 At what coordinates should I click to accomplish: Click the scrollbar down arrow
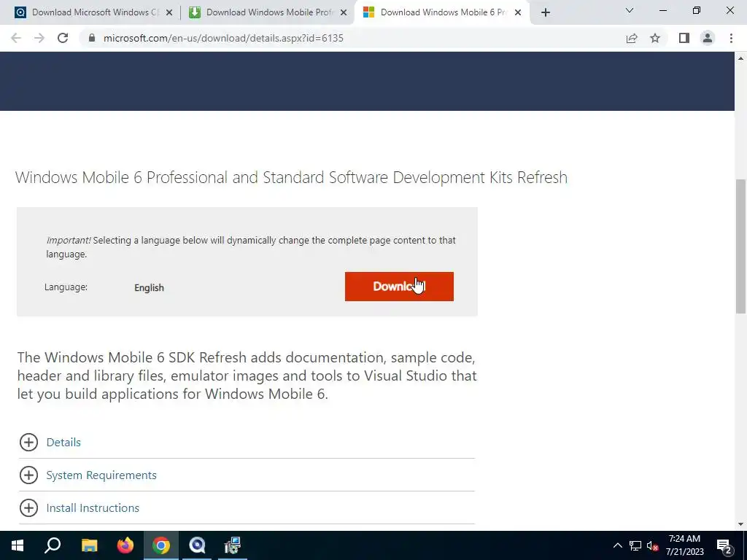point(740,524)
